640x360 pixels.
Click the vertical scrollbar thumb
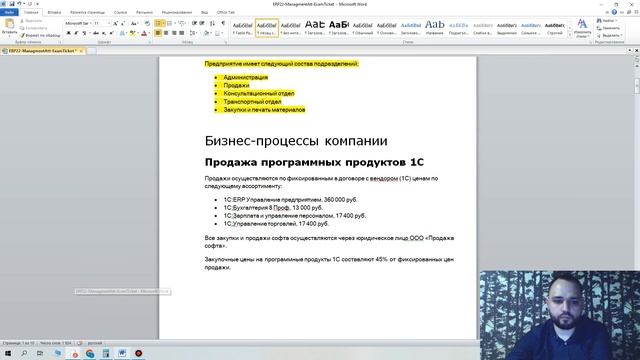click(636, 86)
